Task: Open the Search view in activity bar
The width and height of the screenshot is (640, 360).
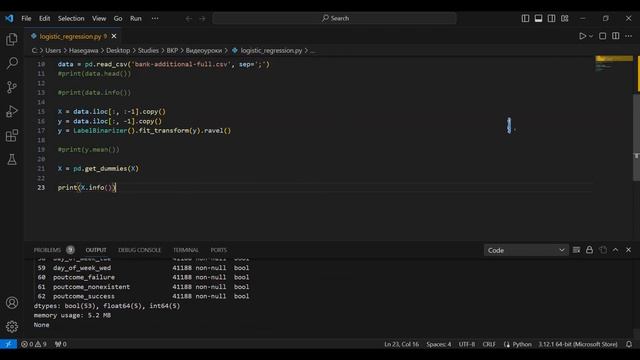Action: coord(12,63)
